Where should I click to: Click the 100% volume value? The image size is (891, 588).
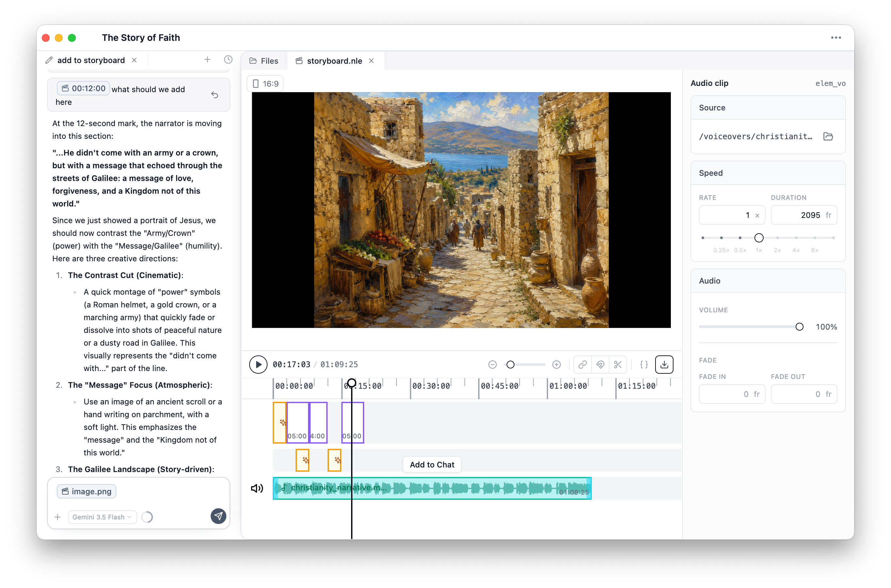826,327
